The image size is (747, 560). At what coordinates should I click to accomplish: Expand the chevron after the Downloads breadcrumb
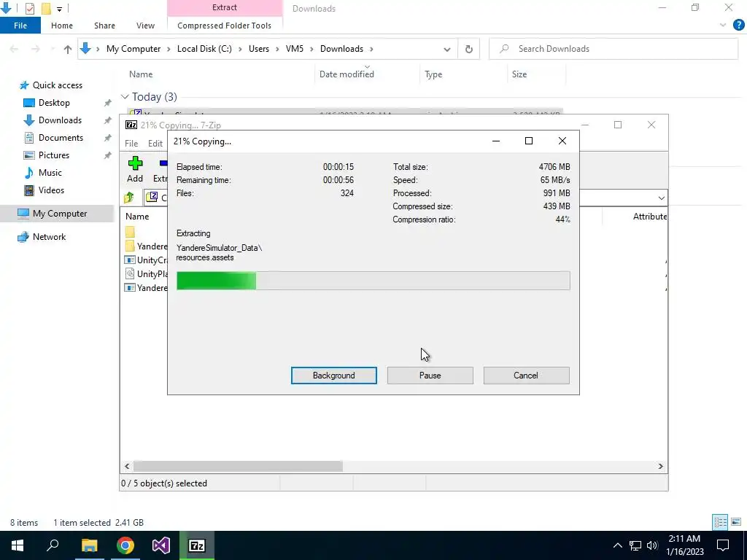pyautogui.click(x=371, y=49)
